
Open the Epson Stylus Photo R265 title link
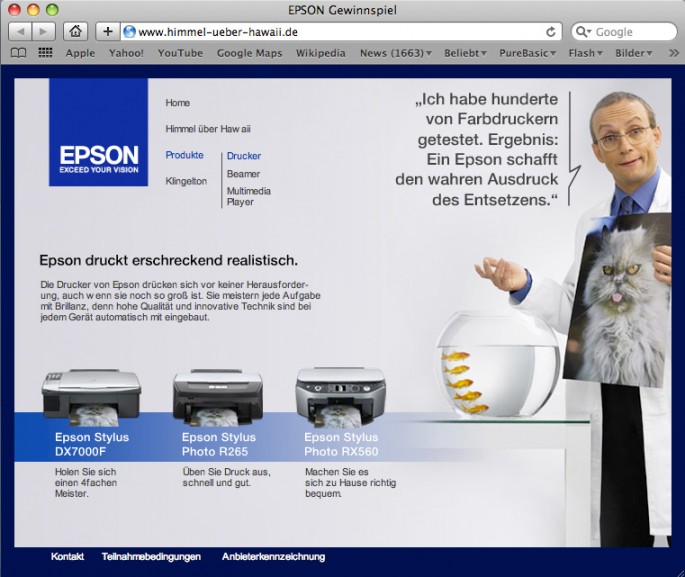pyautogui.click(x=218, y=444)
